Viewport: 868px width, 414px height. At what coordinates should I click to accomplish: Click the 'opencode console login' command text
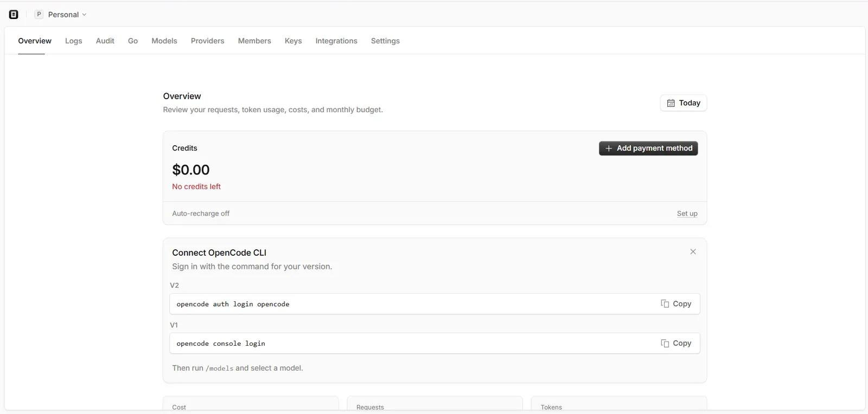point(221,344)
